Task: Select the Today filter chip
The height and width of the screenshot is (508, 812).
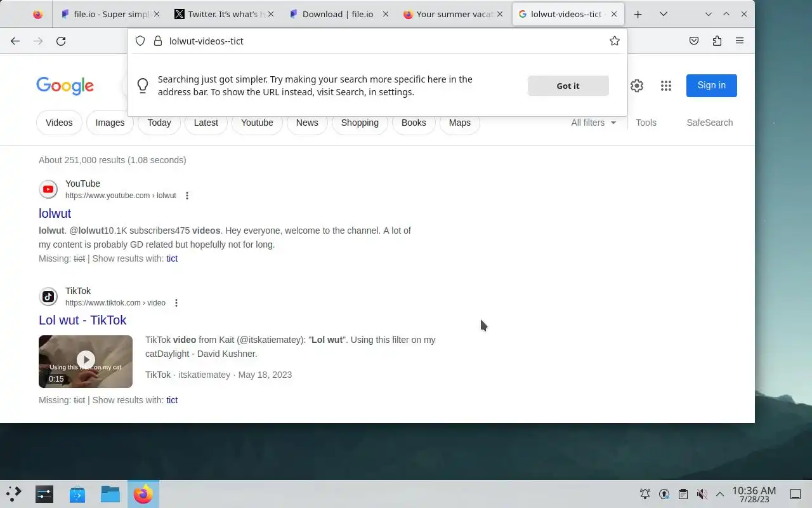Action: pos(159,123)
